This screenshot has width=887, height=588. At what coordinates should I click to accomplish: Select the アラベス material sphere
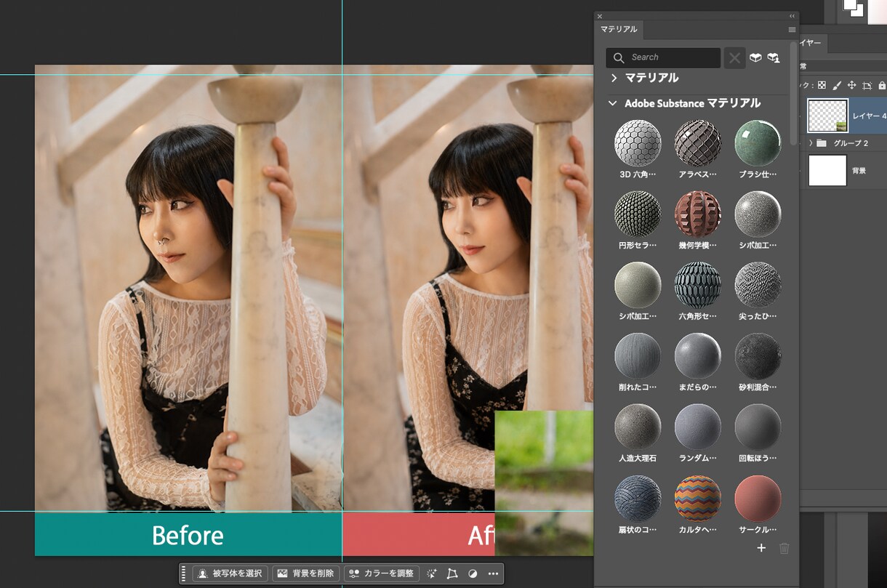[698, 143]
